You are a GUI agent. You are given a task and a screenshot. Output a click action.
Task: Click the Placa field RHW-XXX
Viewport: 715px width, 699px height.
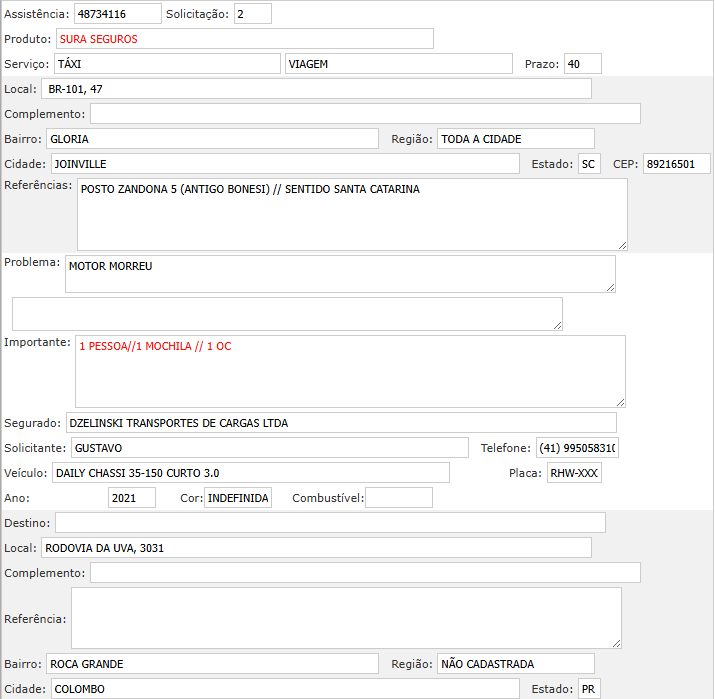tap(575, 473)
